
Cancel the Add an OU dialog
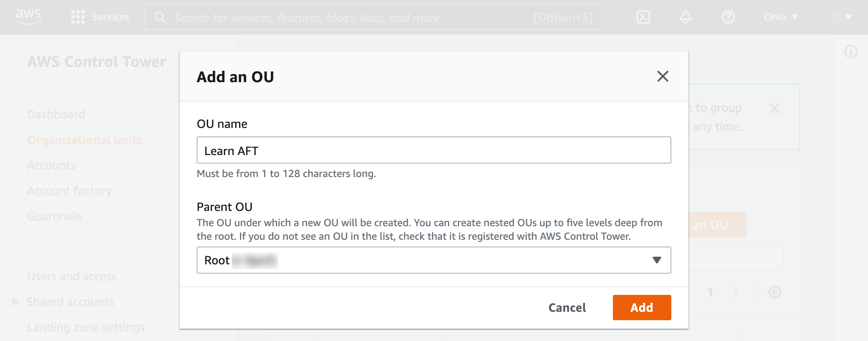coord(567,308)
